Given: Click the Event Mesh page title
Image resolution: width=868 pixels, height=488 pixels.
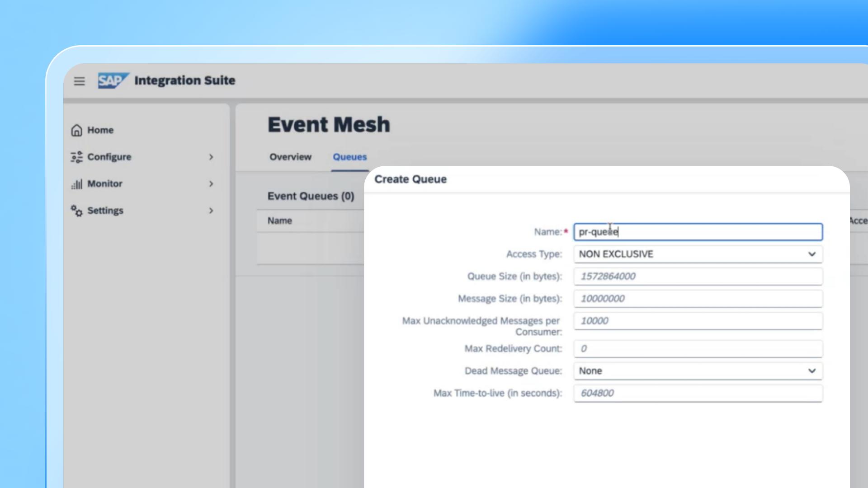Looking at the screenshot, I should coord(329,125).
